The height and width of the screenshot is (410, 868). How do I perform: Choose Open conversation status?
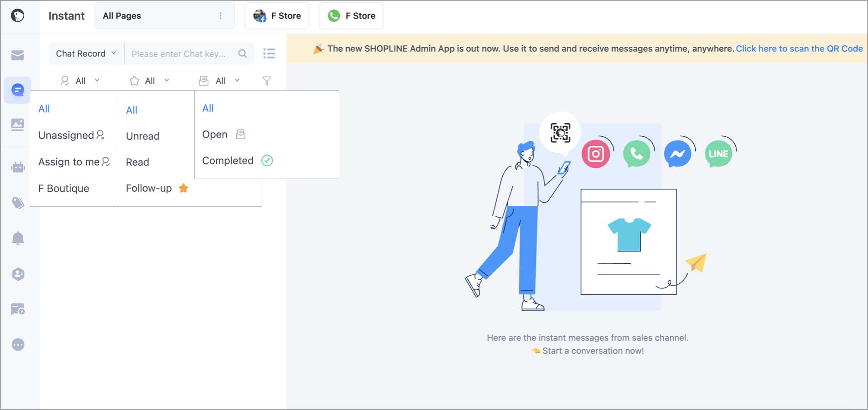[224, 135]
